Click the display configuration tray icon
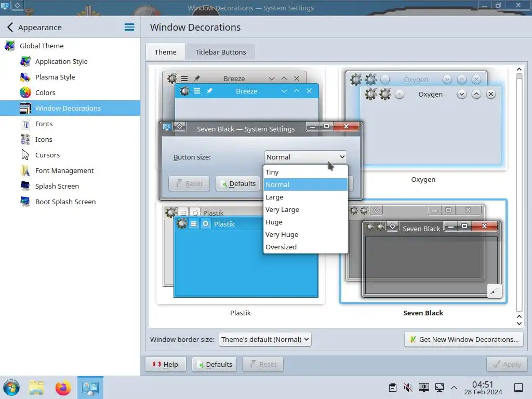Viewport: 532px width, 399px height. point(424,388)
